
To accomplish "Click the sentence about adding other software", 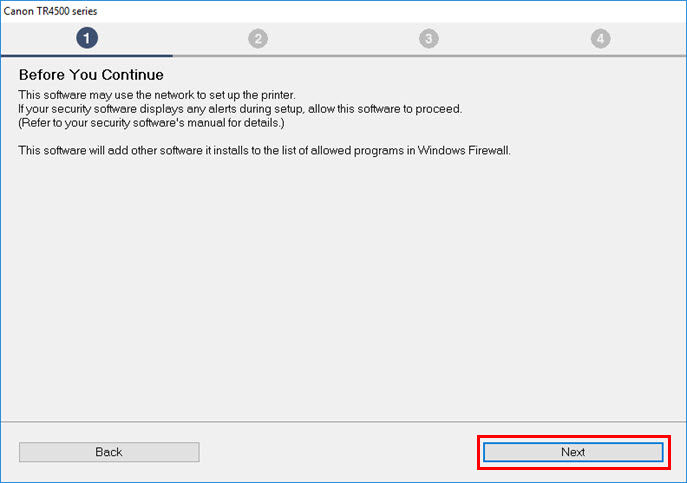I will pos(265,150).
